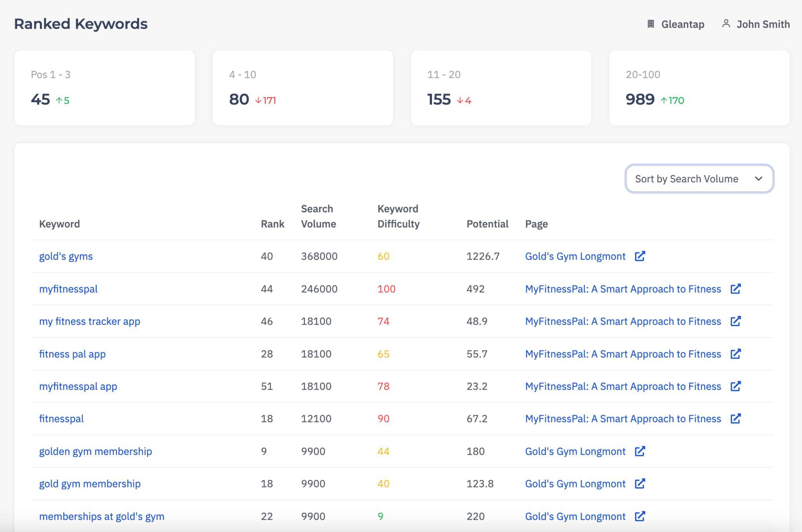Click external link icon in myfitnesspal row
Screen dimensions: 802x532
(735, 289)
